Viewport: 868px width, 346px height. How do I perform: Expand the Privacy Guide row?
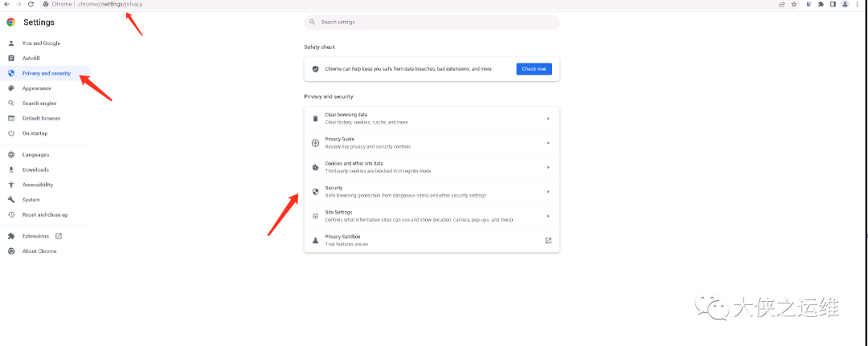[x=432, y=143]
